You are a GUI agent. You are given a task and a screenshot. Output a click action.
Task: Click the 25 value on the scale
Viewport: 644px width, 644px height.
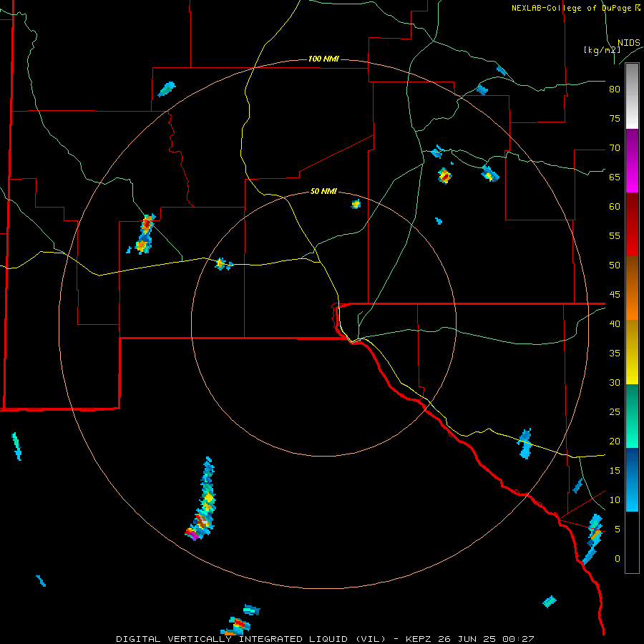click(615, 411)
